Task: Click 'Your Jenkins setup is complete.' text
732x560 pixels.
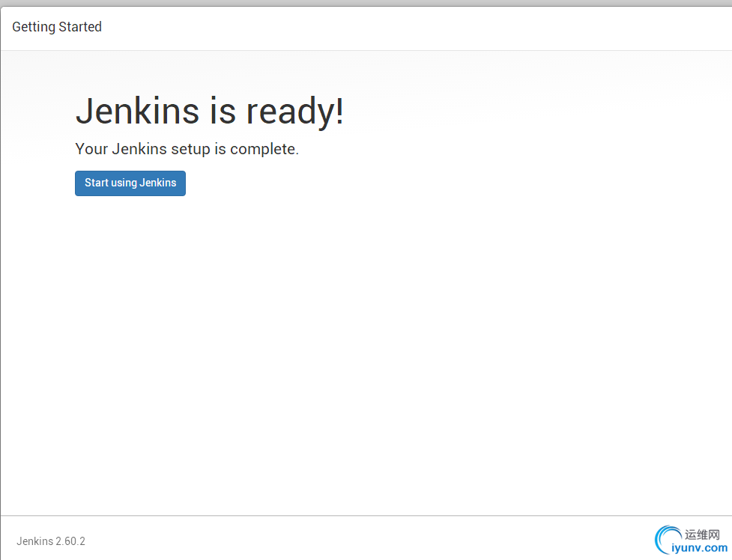Action: click(187, 149)
